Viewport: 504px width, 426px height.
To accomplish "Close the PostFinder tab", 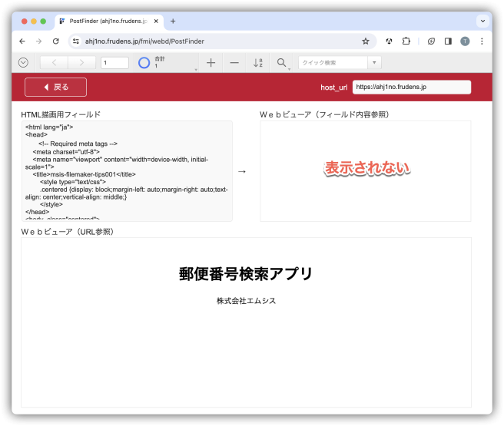I will (x=156, y=21).
